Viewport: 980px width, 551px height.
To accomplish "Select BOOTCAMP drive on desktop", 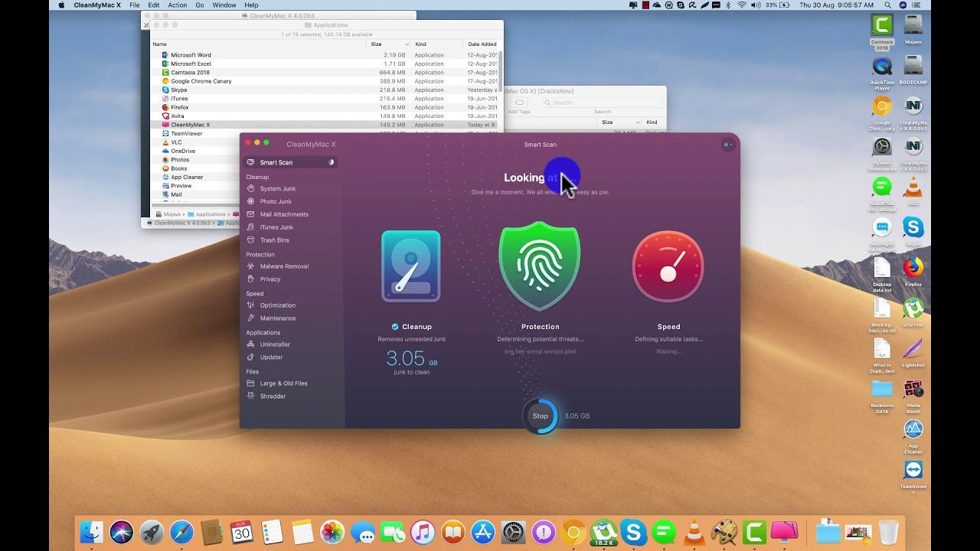I will tap(913, 70).
